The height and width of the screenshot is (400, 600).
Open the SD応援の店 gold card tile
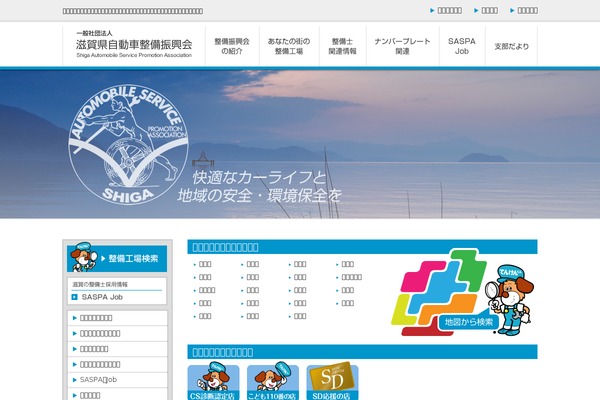click(332, 382)
